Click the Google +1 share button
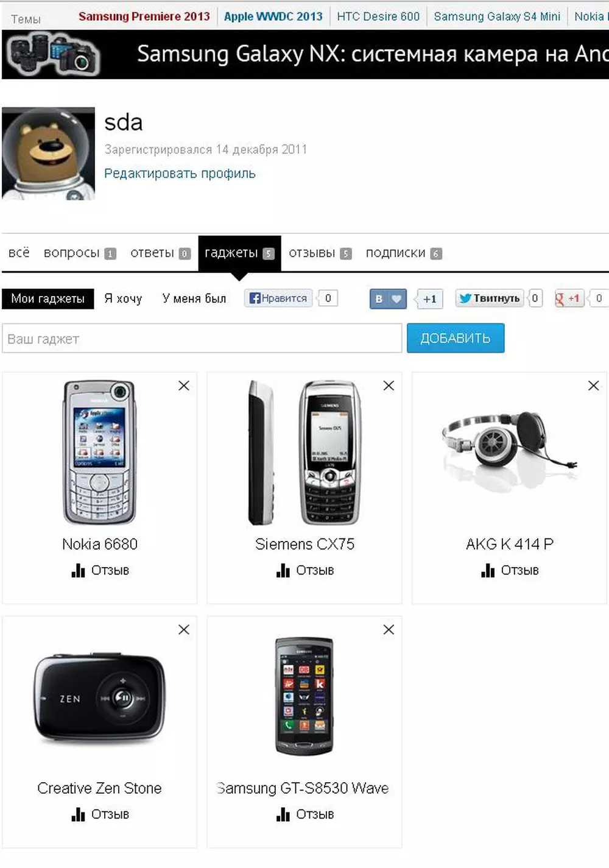This screenshot has height=868, width=609. tap(569, 298)
